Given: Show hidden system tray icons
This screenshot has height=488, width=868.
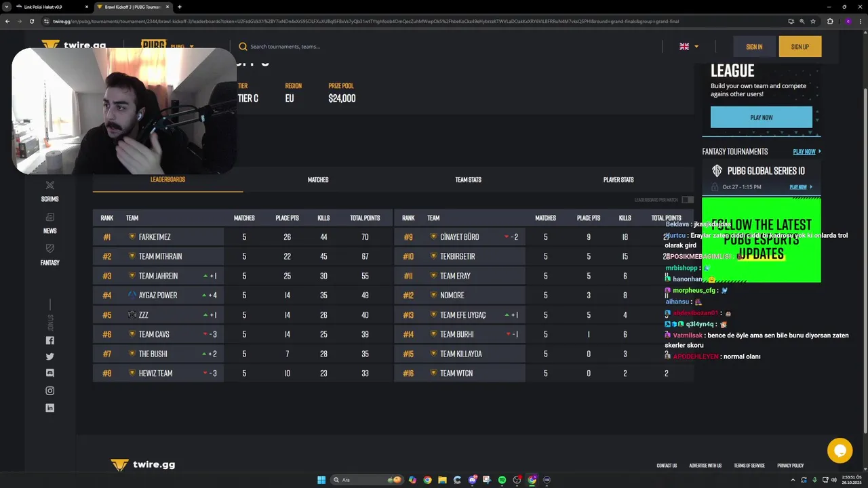Looking at the screenshot, I should coord(793,480).
